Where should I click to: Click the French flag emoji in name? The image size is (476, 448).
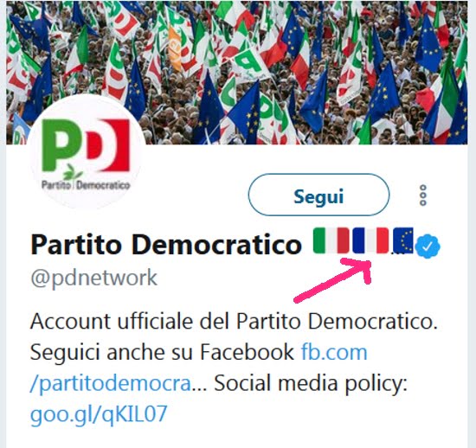(370, 240)
